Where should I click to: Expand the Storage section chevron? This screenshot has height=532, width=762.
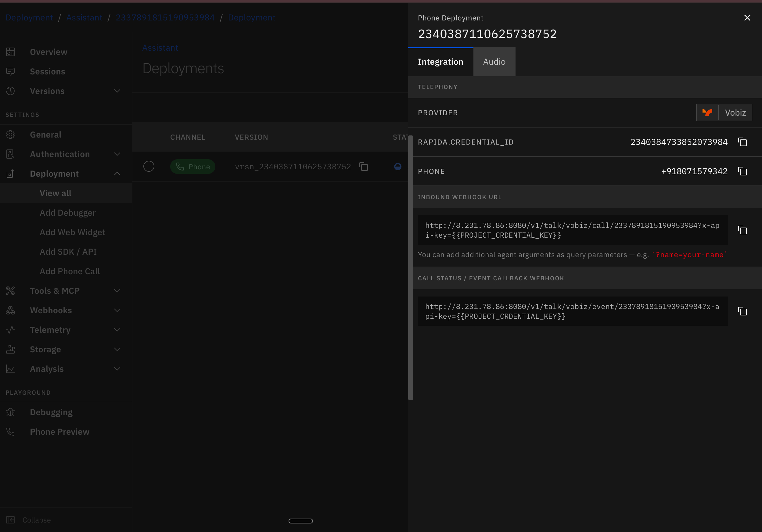pos(117,350)
